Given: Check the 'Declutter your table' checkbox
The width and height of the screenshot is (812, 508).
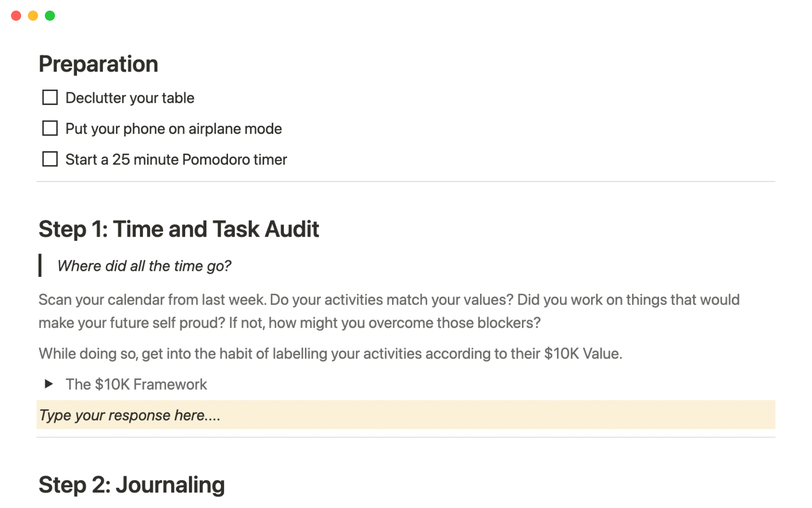Looking at the screenshot, I should tap(50, 97).
